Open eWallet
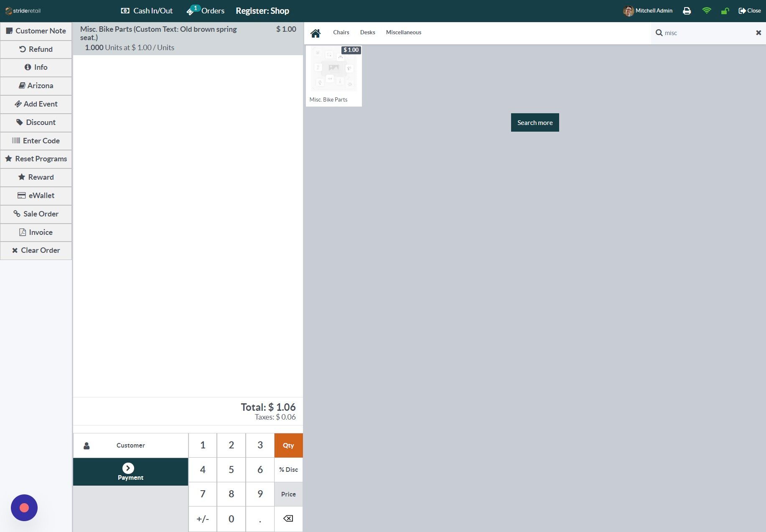The height and width of the screenshot is (532, 766). coord(36,196)
